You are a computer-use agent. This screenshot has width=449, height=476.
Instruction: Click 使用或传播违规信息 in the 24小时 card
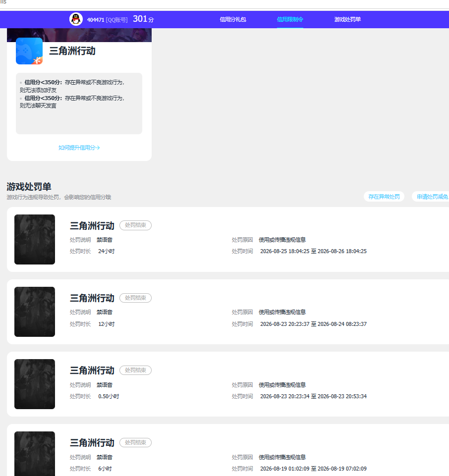coord(282,240)
